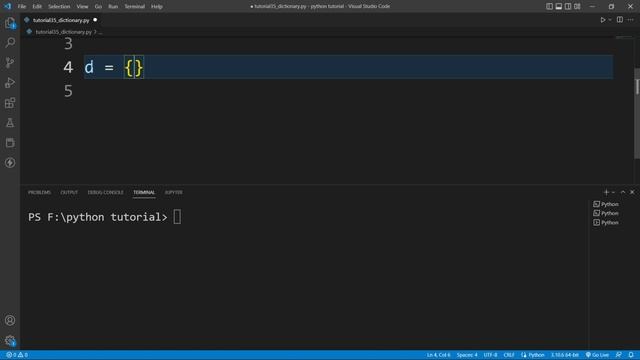Open the notebook-style activity bar icon below Testing
640x360 pixels.
pyautogui.click(x=10, y=142)
